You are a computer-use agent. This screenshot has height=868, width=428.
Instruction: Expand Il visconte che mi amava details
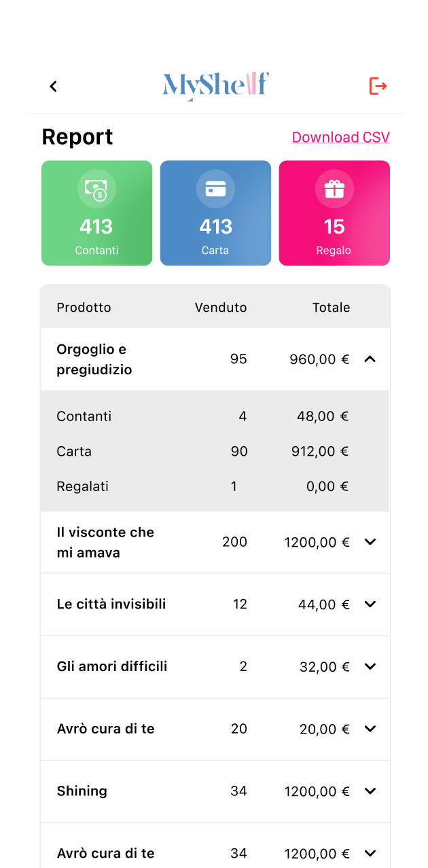click(370, 542)
